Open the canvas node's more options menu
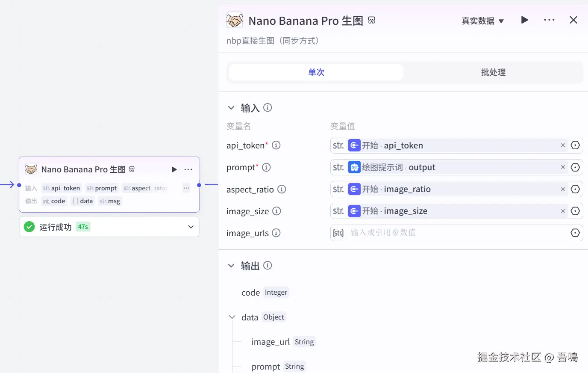This screenshot has height=373, width=588. tap(188, 169)
